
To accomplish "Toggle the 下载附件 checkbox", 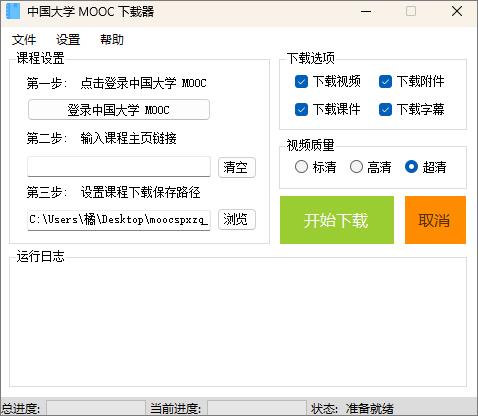I will [x=385, y=81].
